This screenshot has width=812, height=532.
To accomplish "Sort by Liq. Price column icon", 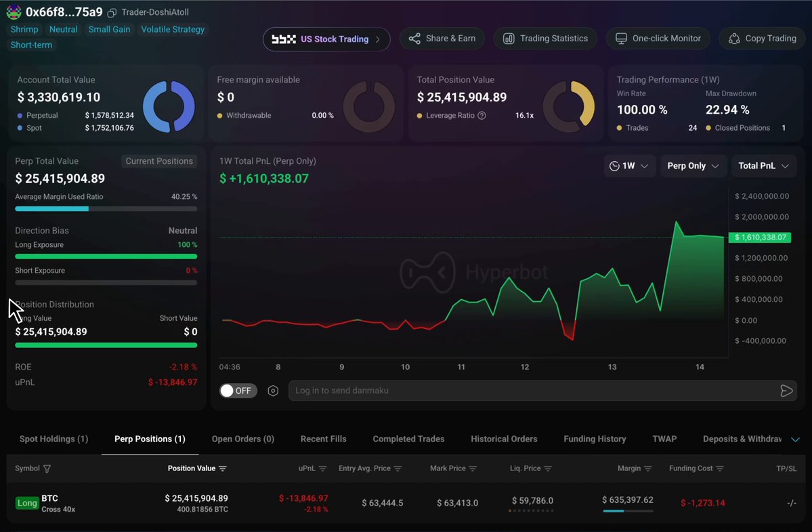I will tap(548, 469).
